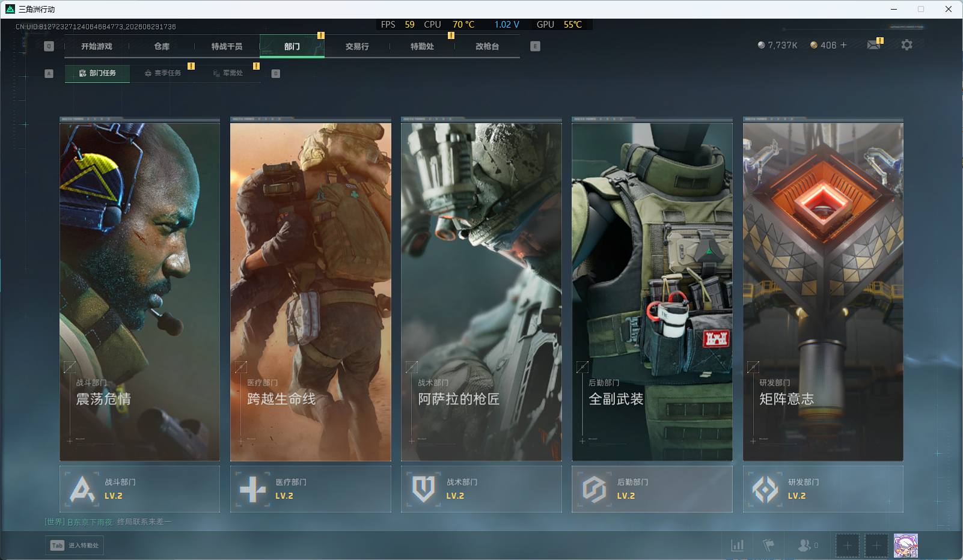
Task: Select the 部门任务 sub-tab
Action: tap(97, 73)
